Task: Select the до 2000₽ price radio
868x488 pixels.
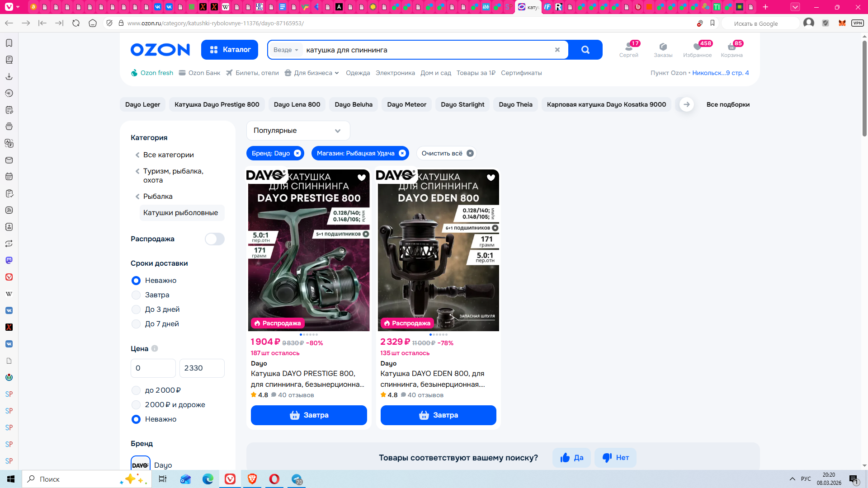Action: pos(136,390)
